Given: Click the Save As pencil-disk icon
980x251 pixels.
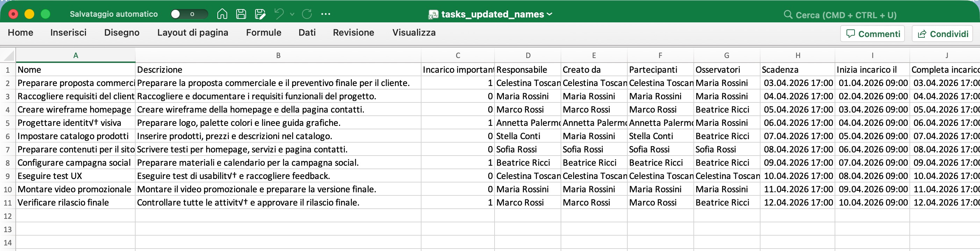Looking at the screenshot, I should tap(260, 14).
